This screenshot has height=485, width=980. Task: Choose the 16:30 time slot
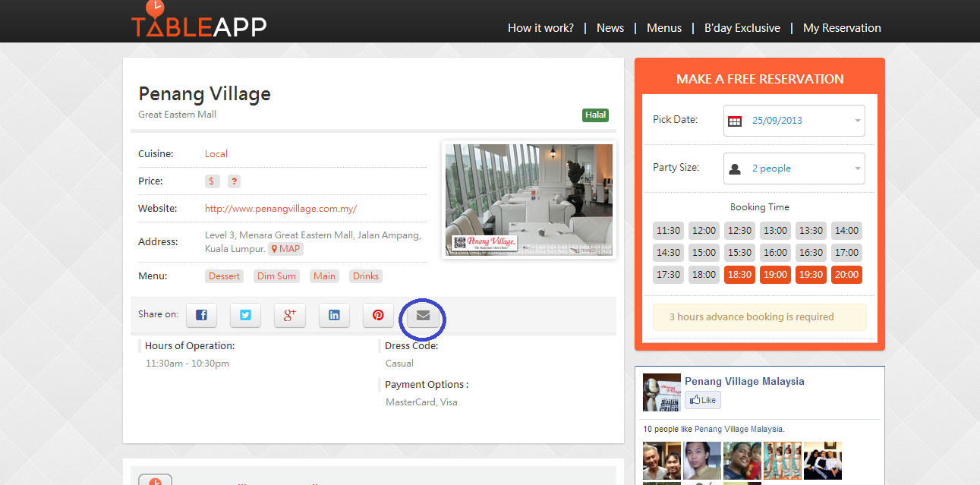pos(811,253)
